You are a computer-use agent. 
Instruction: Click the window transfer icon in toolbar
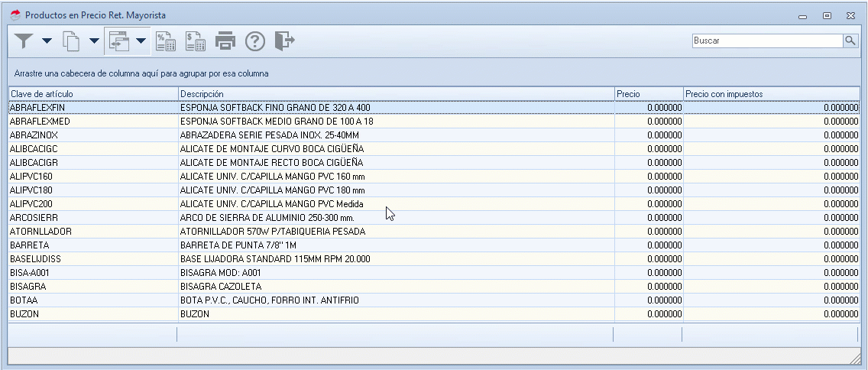point(118,41)
